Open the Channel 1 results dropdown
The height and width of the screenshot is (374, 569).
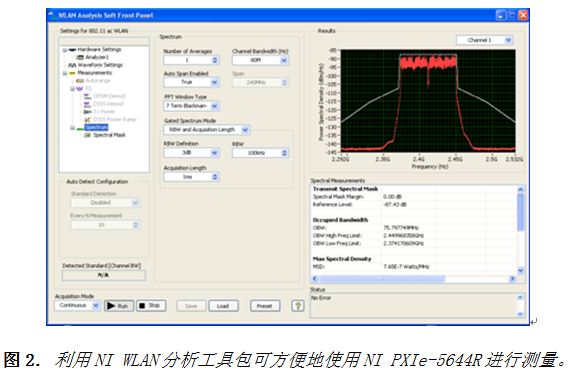pyautogui.click(x=508, y=40)
